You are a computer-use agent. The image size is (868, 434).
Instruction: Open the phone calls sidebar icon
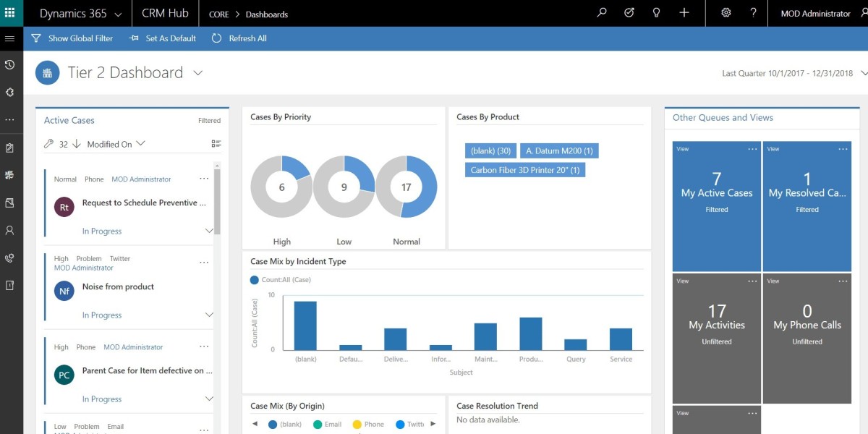click(9, 258)
